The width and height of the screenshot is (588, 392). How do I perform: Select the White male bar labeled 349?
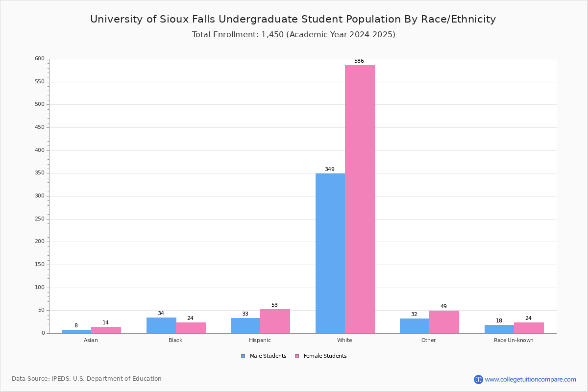pos(330,253)
